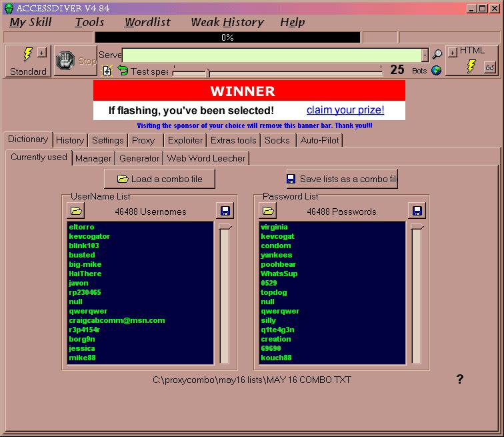Click the AccessDiver alien icon in title bar
The image size is (504, 437).
pos(9,8)
